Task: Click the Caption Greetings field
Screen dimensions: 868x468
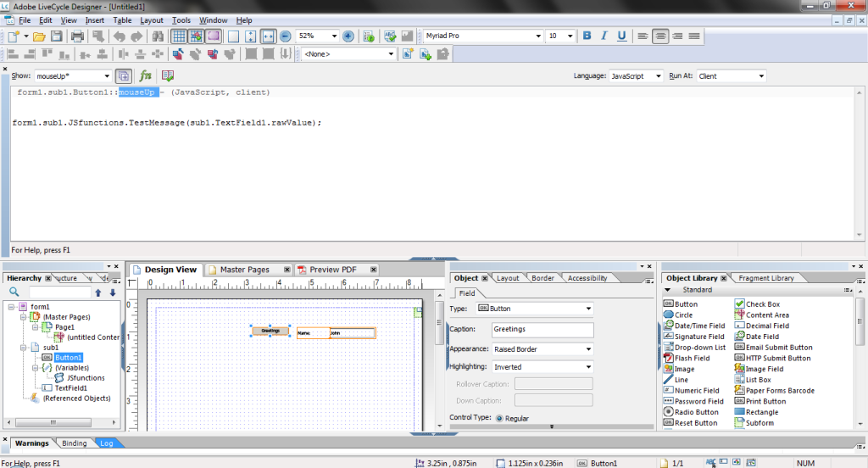Action: click(x=542, y=330)
